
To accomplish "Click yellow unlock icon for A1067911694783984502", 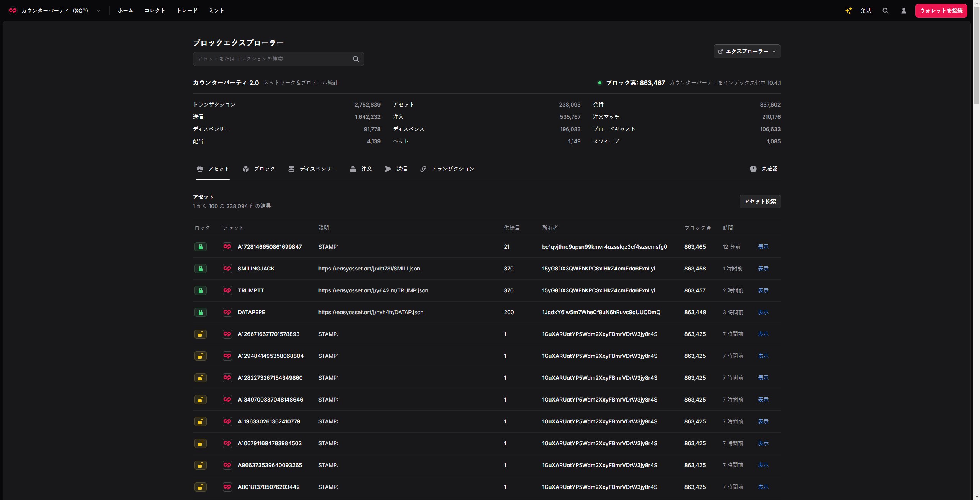I will coord(200,443).
